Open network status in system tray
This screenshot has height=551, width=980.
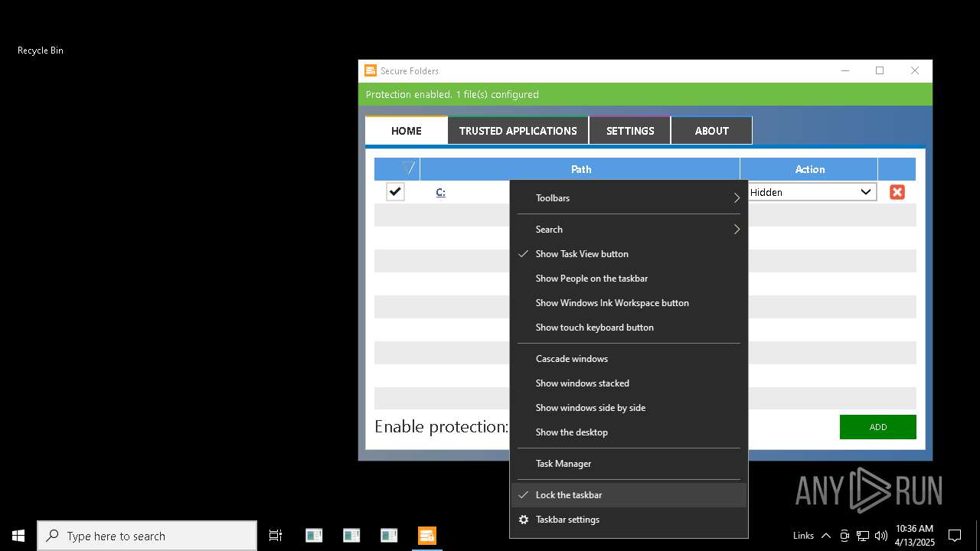point(863,536)
